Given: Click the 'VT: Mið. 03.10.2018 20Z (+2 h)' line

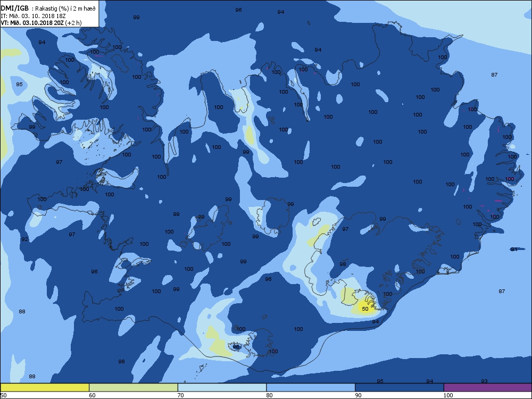Looking at the screenshot, I should (x=41, y=23).
